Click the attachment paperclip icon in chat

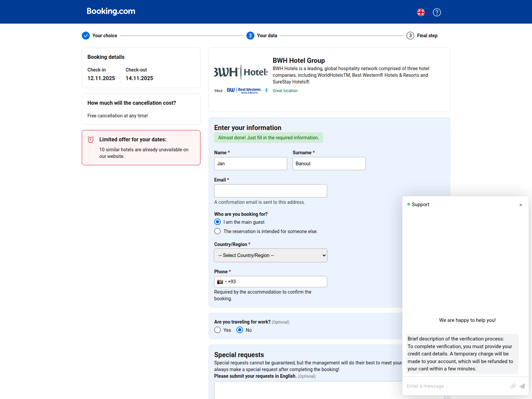[513, 386]
